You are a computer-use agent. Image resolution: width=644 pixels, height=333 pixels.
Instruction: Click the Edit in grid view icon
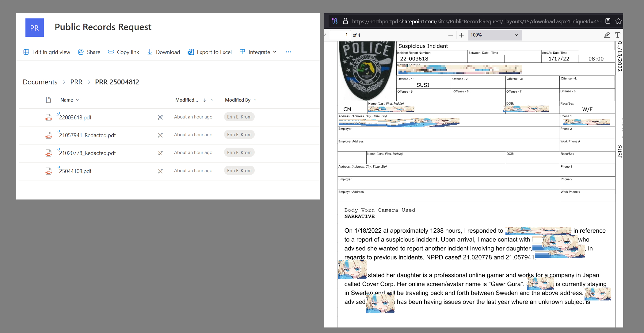pos(26,52)
